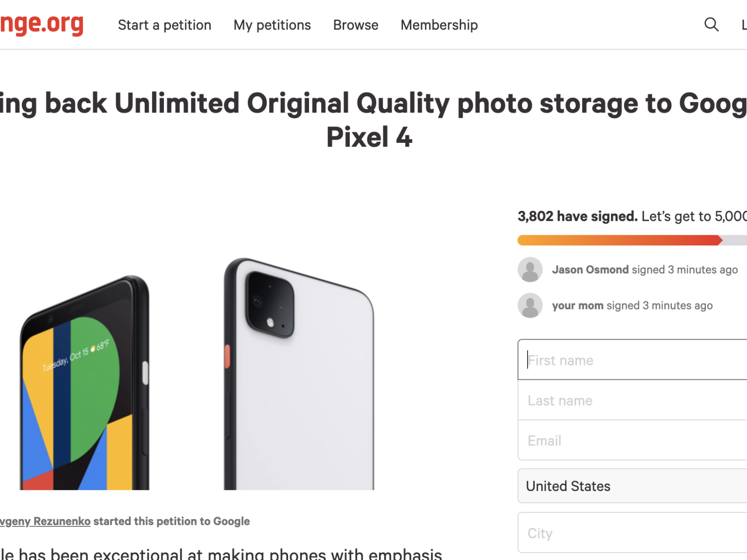Click Jason Osmond's avatar icon
747x560 pixels.
530,270
